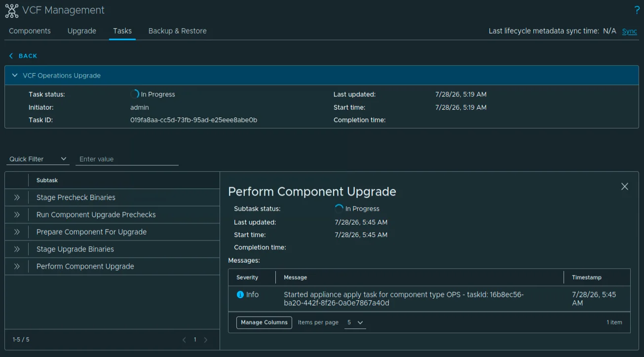Click the 1 item count label
644x357 pixels.
tap(614, 322)
